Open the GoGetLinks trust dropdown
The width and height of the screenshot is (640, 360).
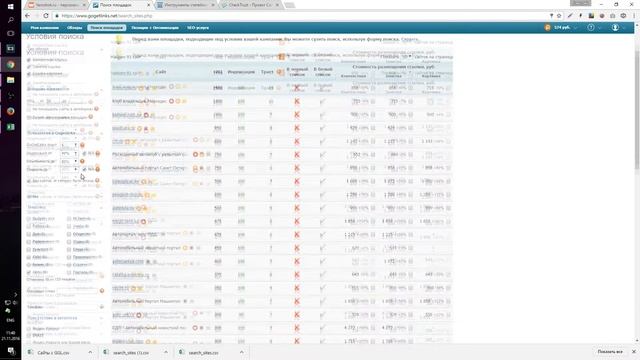click(x=69, y=145)
